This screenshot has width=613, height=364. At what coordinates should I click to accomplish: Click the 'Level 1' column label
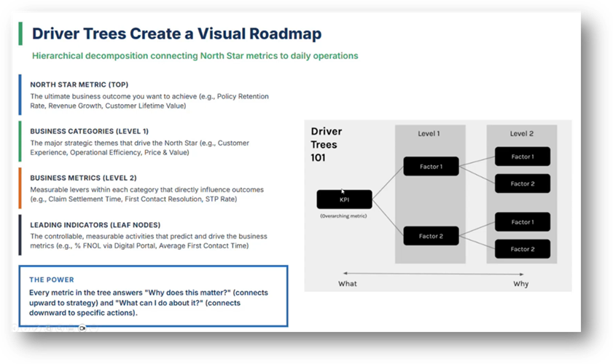429,133
